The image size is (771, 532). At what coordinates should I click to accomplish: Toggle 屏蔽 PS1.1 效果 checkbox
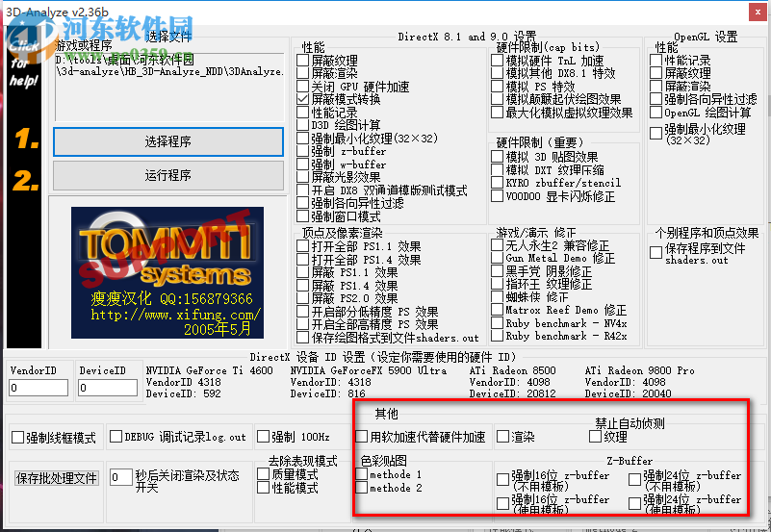click(x=303, y=272)
